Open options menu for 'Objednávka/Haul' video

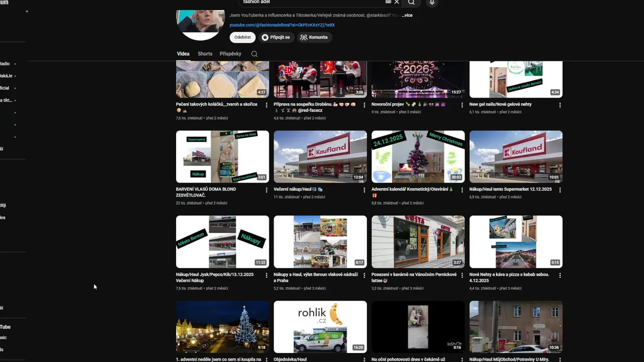[x=364, y=360]
